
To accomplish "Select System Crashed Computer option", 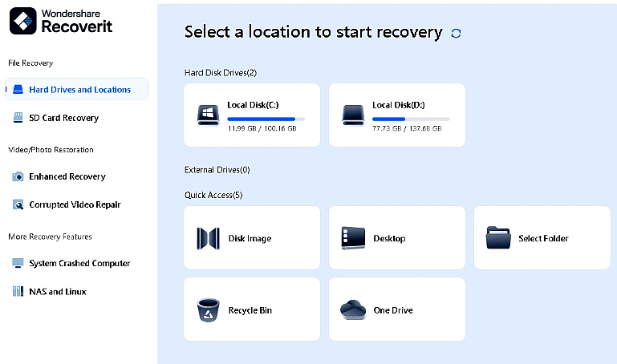I will (x=79, y=263).
